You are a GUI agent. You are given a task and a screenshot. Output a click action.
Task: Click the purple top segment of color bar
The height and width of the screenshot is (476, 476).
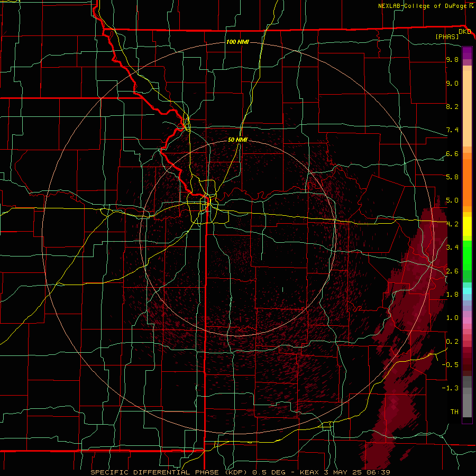(x=467, y=53)
